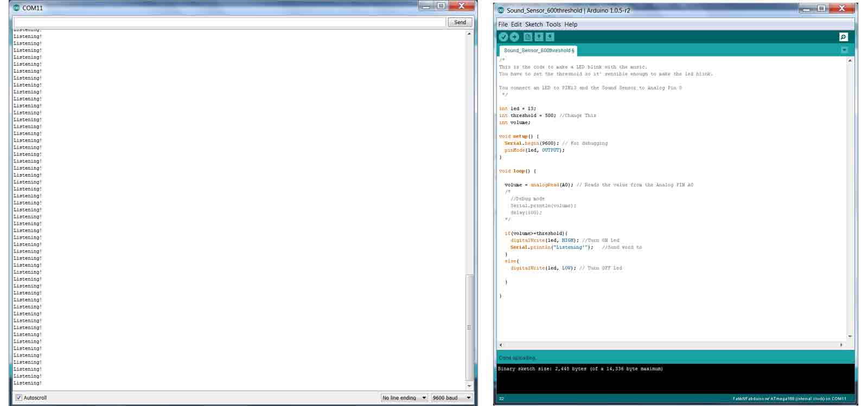Close the COM11 serial monitor window
The width and height of the screenshot is (868, 406).
tap(462, 7)
